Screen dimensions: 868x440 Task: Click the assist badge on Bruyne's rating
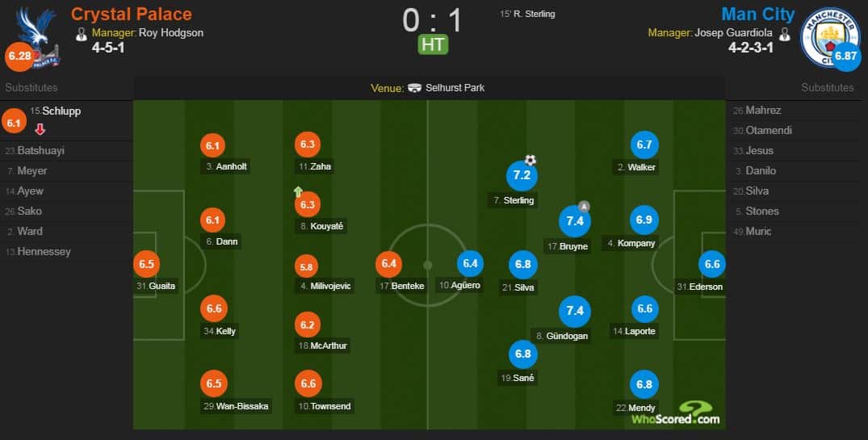coord(584,207)
